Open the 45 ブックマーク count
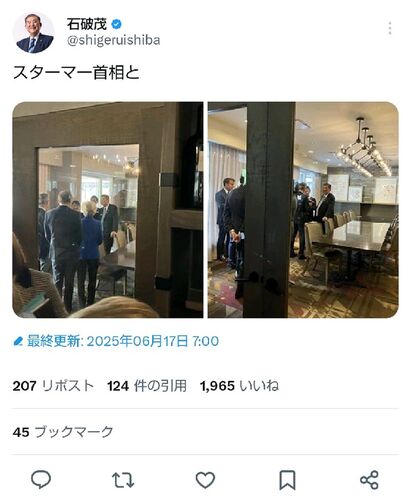The width and height of the screenshot is (411, 500). 63,432
